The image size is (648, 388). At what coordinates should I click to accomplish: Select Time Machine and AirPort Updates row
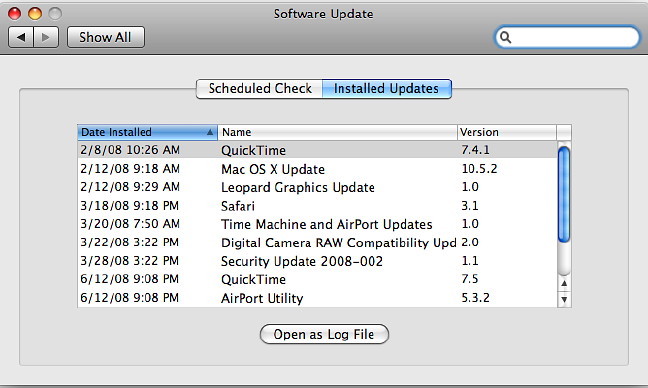pyautogui.click(x=317, y=224)
